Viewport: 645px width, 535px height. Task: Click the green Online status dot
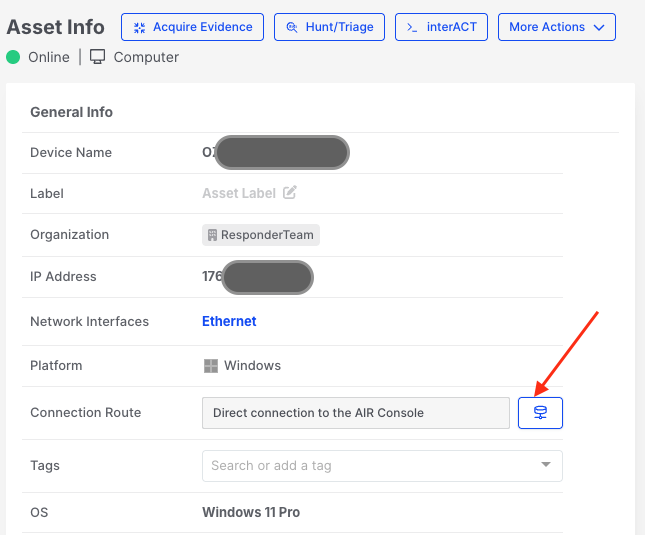(x=13, y=57)
